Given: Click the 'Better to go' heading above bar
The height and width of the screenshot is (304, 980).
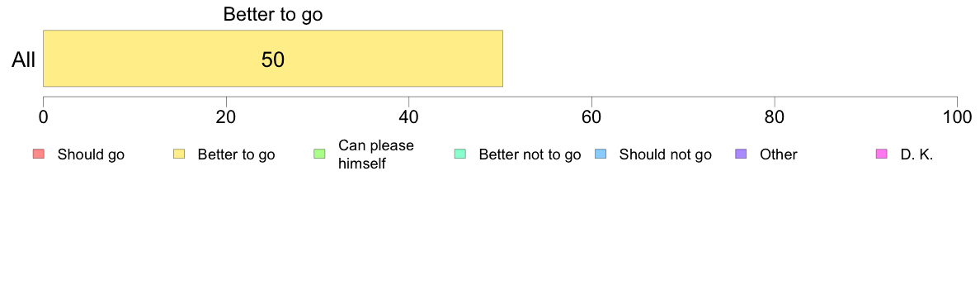Looking at the screenshot, I should coord(273,14).
